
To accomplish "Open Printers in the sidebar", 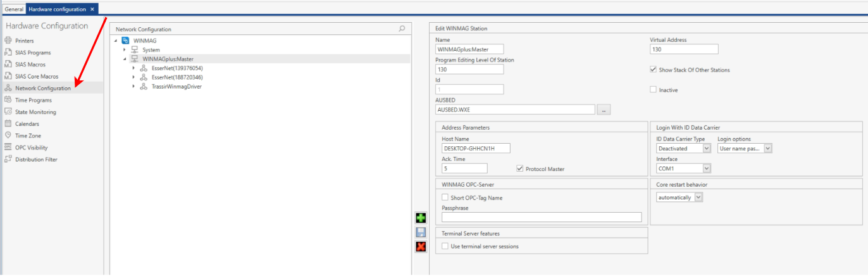I will pyautogui.click(x=25, y=41).
